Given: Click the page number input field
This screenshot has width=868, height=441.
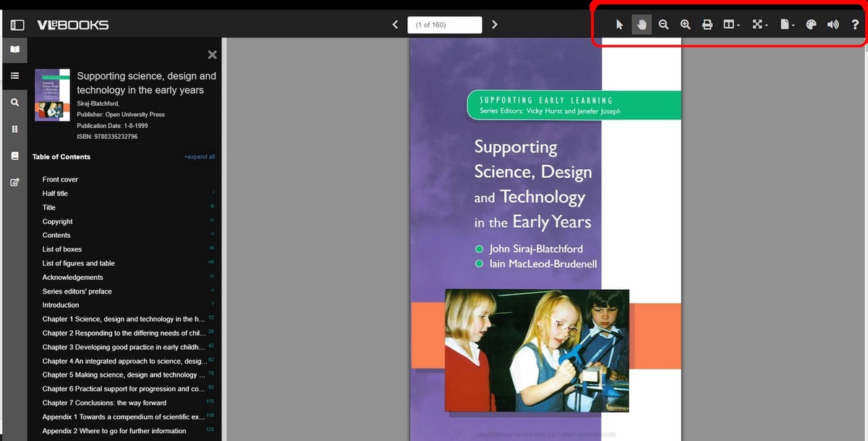Looking at the screenshot, I should click(444, 24).
